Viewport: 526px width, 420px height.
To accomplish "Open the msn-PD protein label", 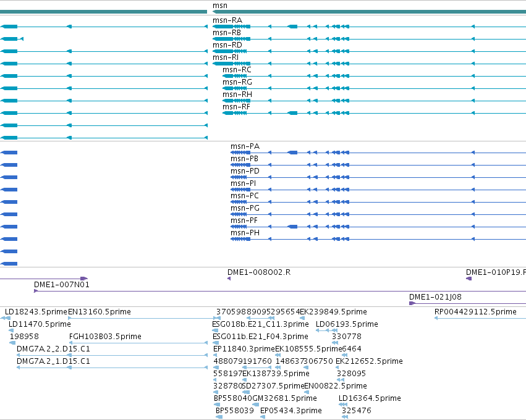I will click(x=245, y=171).
